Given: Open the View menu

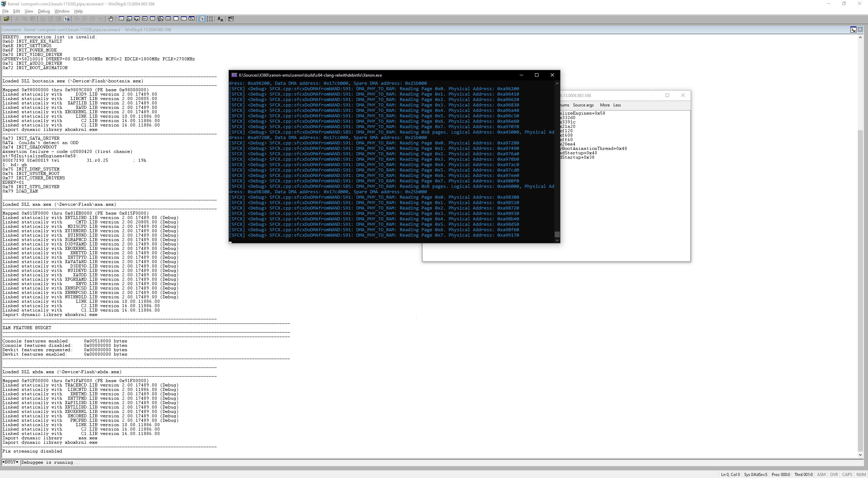Looking at the screenshot, I should (x=29, y=11).
